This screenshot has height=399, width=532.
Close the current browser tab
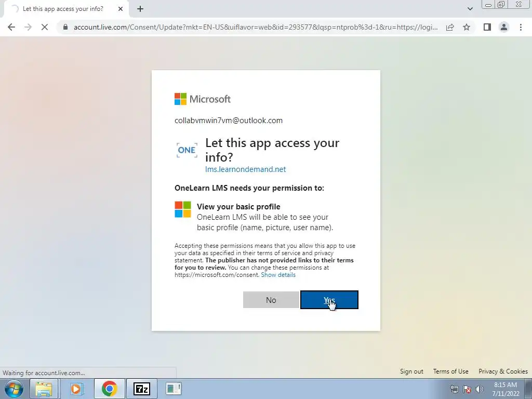(121, 9)
